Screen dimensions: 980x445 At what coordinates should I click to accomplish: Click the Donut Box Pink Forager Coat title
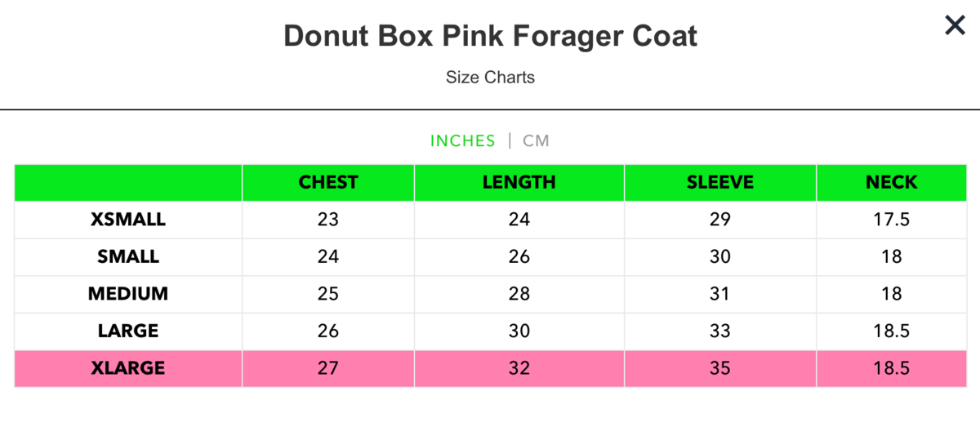tap(490, 37)
